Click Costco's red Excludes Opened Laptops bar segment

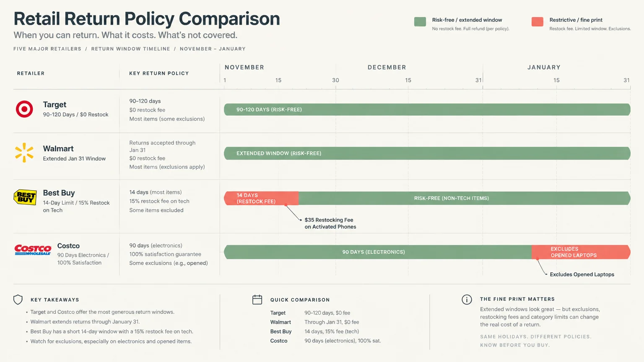(581, 252)
